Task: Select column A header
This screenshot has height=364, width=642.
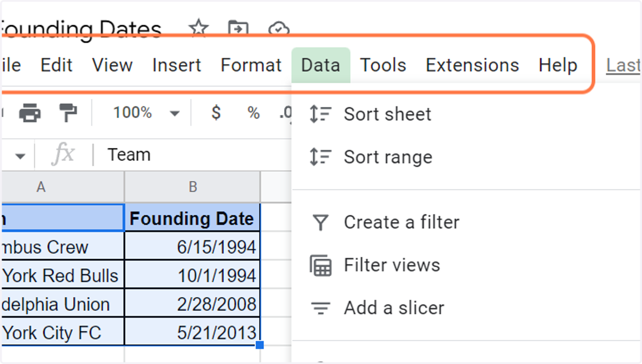Action: tap(63, 187)
